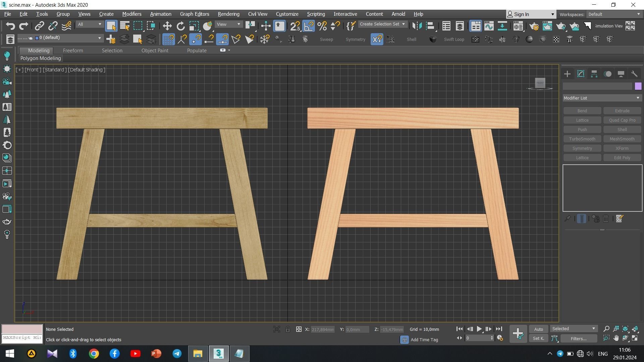Toggle Percent Snap
The image size is (644, 362).
coord(322,26)
